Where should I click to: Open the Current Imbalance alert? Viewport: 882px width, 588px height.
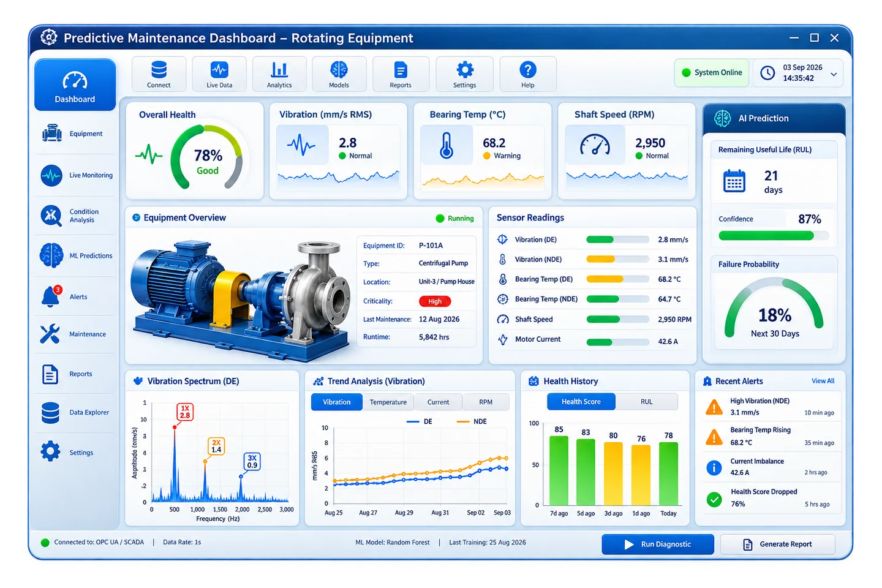[772, 467]
